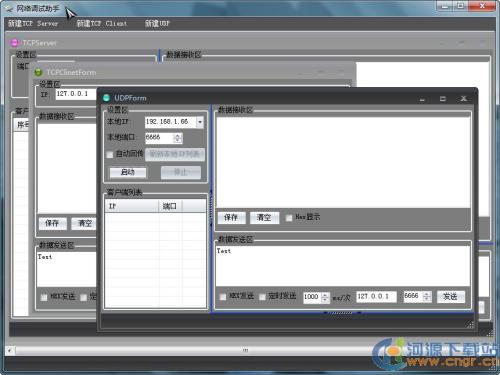Open the 新建UDP menu
The width and height of the screenshot is (500, 375).
[x=157, y=23]
